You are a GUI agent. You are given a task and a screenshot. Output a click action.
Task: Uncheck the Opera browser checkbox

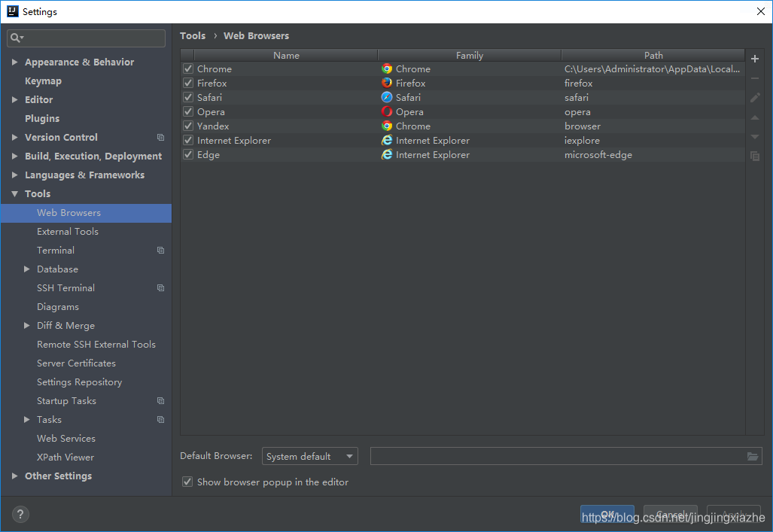188,112
